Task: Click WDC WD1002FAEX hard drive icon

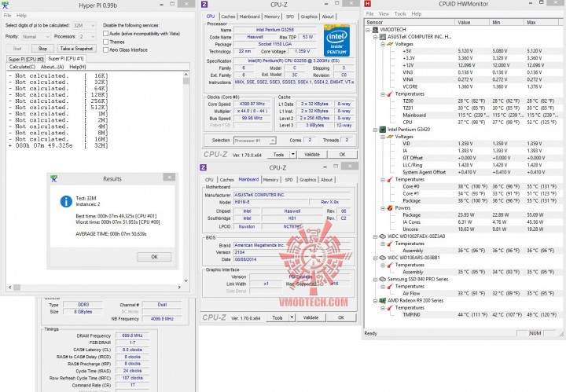Action: pos(383,236)
